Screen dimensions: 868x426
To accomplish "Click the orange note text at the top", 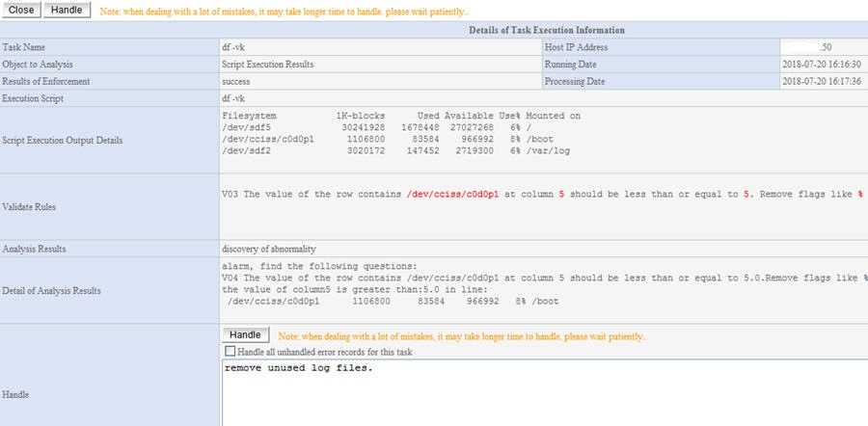I will (x=284, y=12).
